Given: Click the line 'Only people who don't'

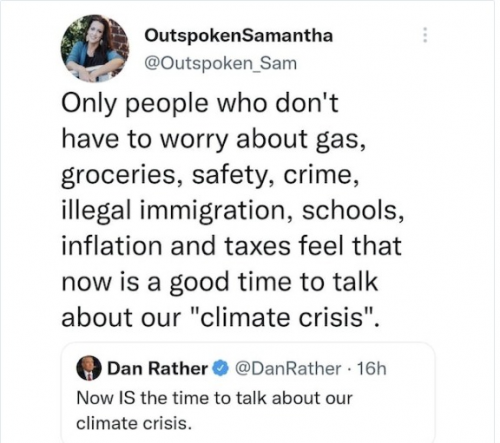Looking at the screenshot, I should coord(200,103).
